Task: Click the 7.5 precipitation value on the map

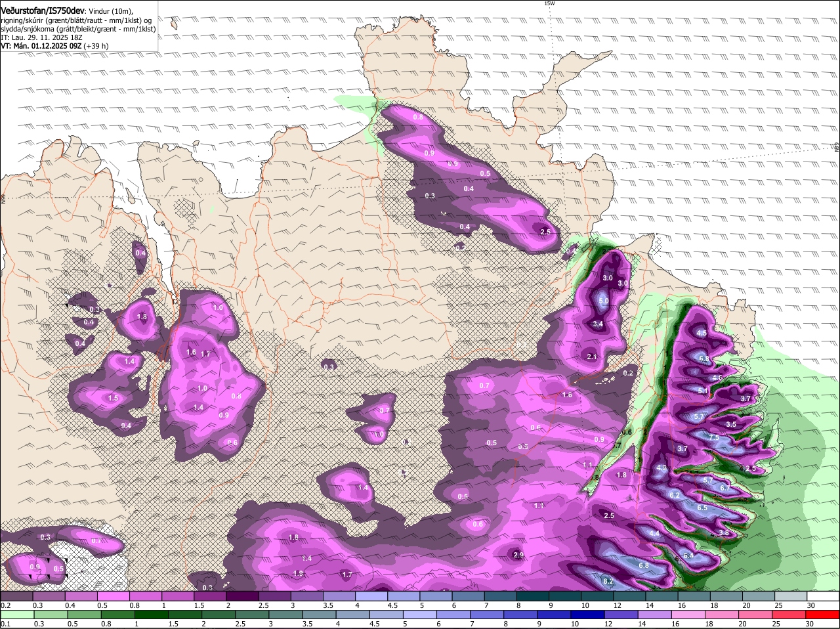Action: pyautogui.click(x=714, y=437)
